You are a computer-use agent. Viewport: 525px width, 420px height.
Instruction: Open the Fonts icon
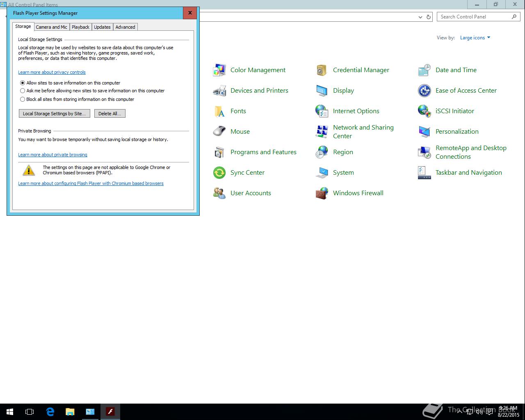tap(219, 111)
